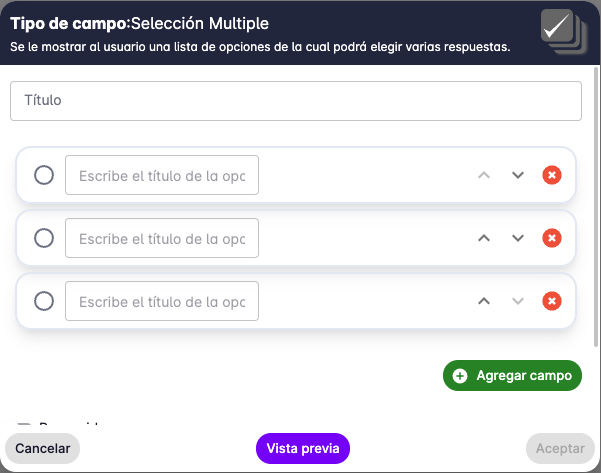The image size is (601, 473).
Task: Move the second option down
Action: click(x=518, y=238)
